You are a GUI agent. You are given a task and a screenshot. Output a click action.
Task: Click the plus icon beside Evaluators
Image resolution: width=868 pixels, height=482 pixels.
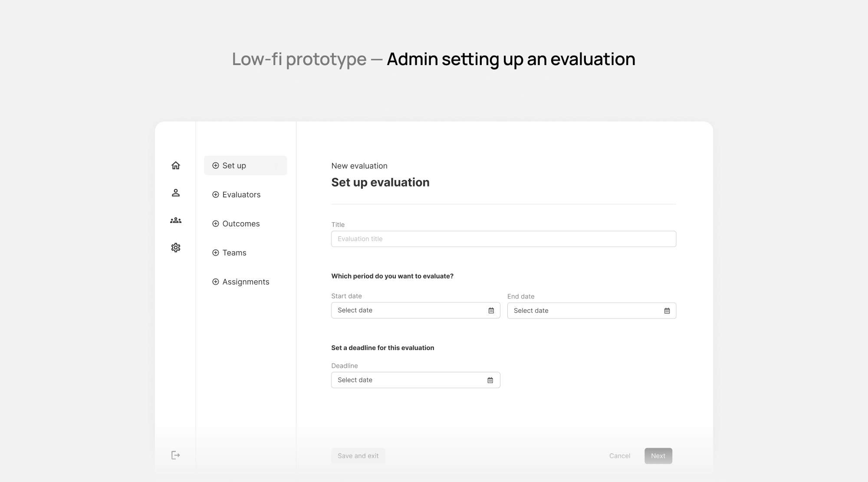coord(215,195)
